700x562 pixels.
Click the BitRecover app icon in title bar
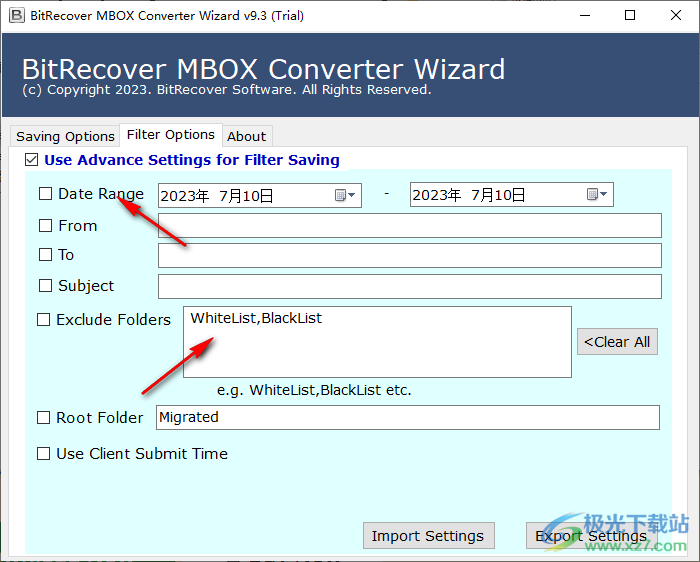(17, 16)
